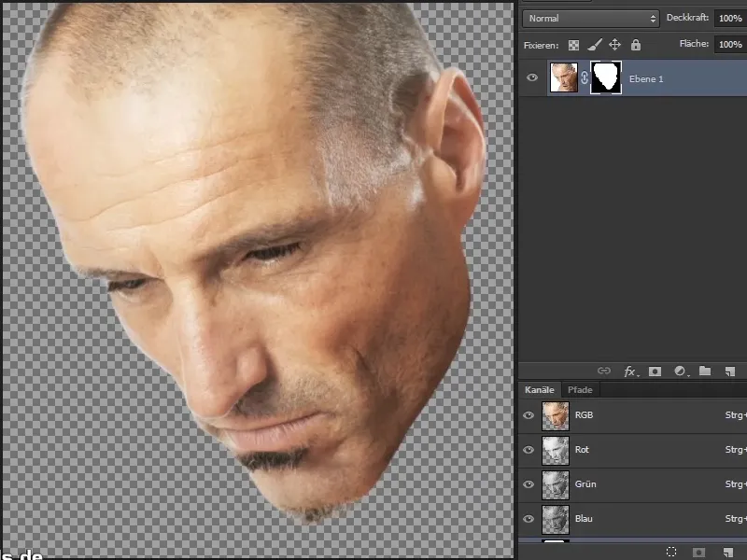Lock all padlock icon

(636, 45)
